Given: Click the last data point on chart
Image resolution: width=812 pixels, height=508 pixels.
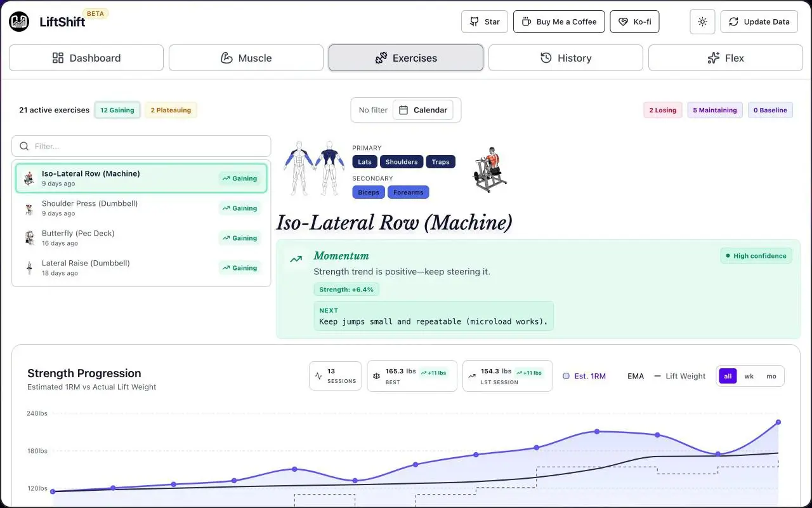Looking at the screenshot, I should [x=778, y=422].
